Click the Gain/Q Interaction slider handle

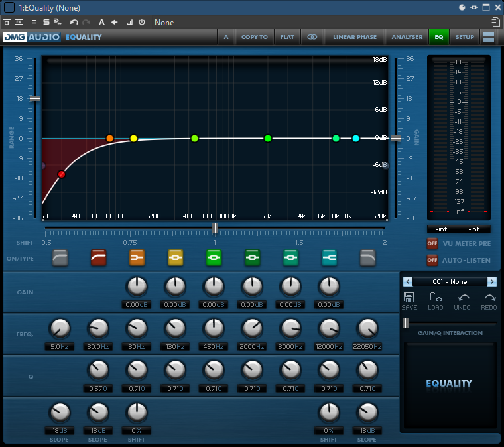tap(405, 322)
